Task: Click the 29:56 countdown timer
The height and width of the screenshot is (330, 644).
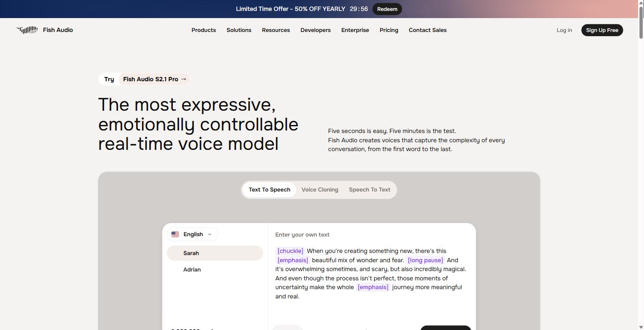Action: coord(359,9)
